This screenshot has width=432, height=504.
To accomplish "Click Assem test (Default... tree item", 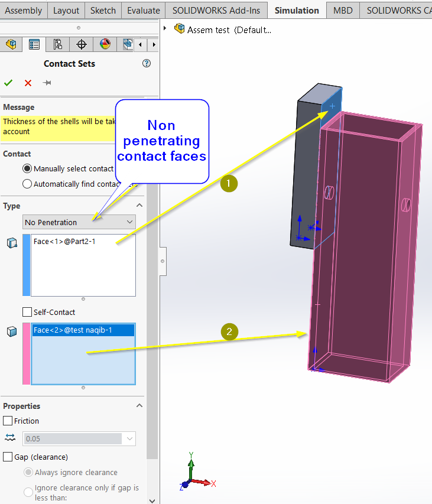I will (x=229, y=30).
